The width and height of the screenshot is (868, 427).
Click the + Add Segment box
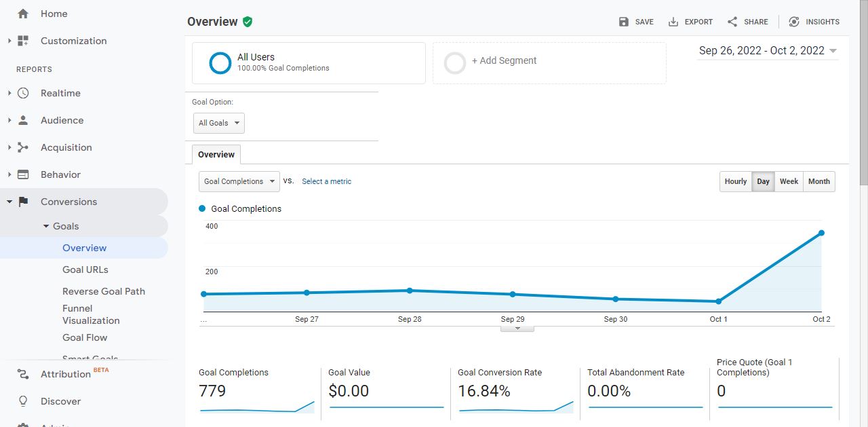point(549,63)
